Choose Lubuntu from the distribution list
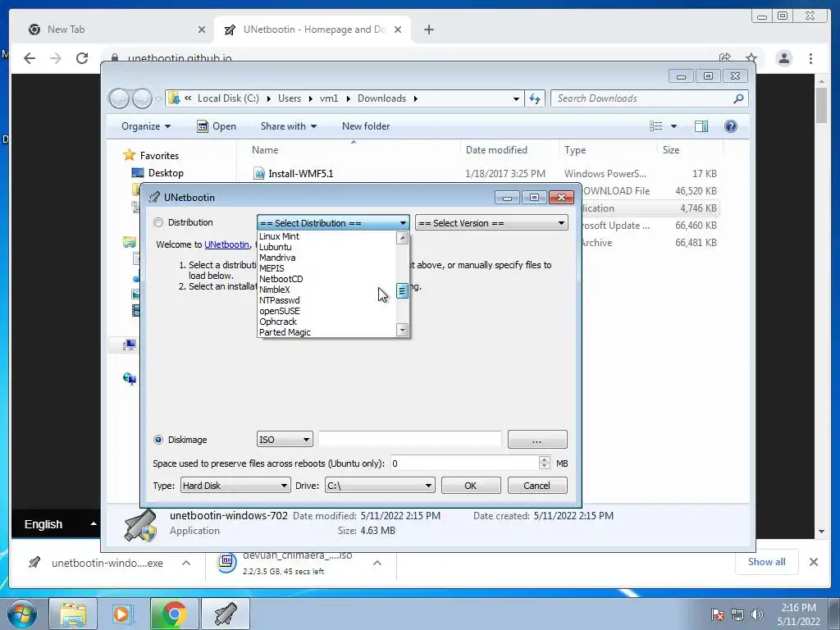 pos(275,247)
